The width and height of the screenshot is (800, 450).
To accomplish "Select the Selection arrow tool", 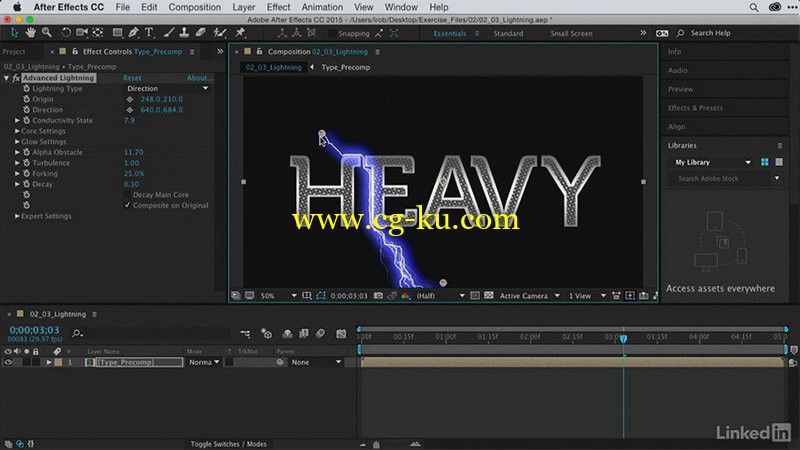I will [14, 33].
